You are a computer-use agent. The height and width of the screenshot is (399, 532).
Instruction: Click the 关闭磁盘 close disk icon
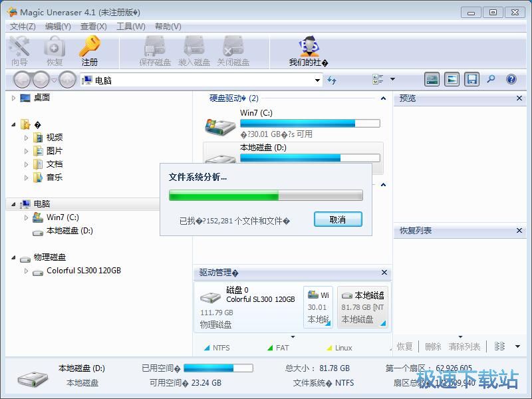click(x=233, y=51)
